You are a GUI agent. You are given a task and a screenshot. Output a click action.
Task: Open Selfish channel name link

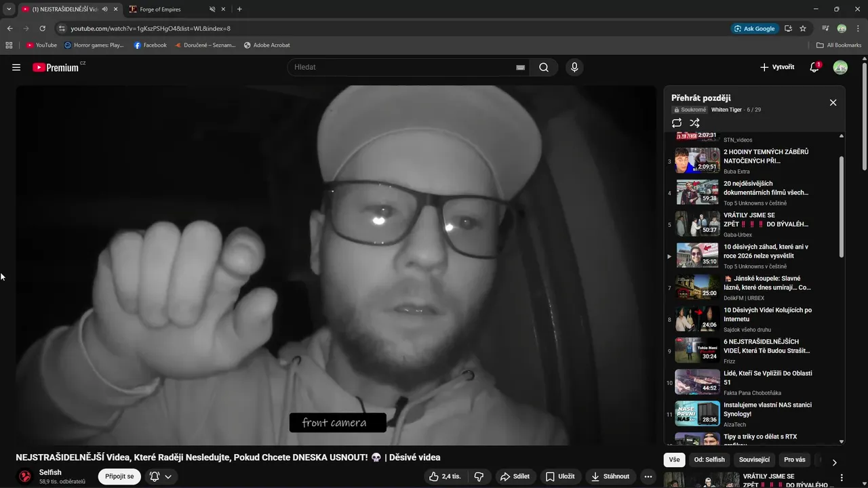click(50, 472)
